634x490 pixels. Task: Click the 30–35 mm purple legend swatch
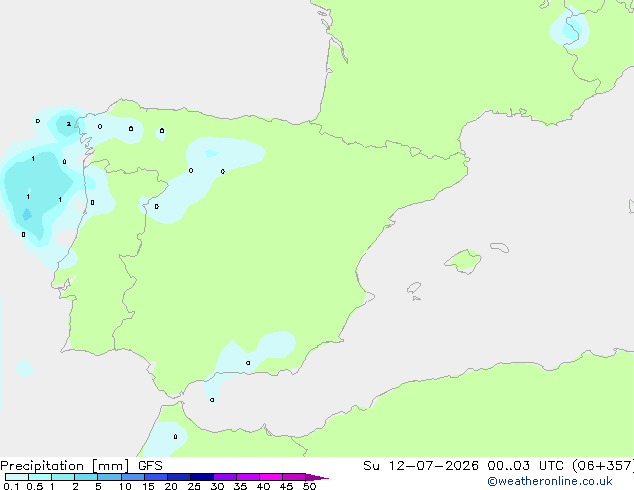[x=224, y=477]
